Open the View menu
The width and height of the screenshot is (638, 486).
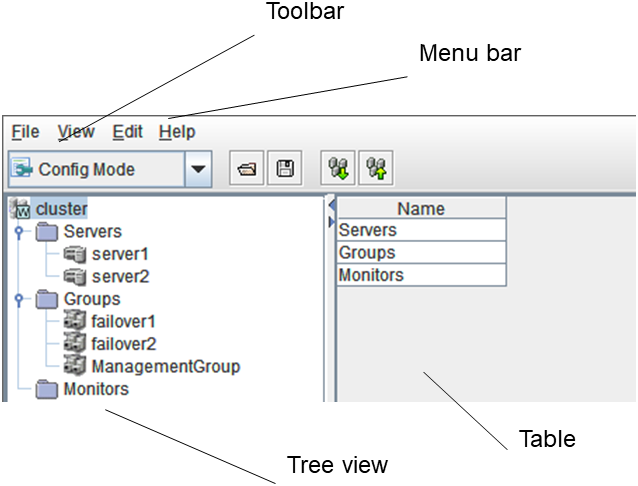(x=76, y=132)
